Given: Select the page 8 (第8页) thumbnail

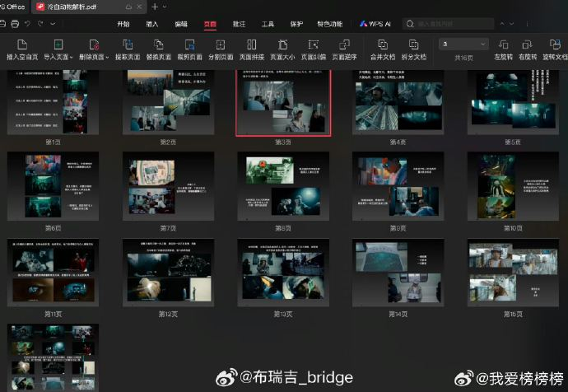Looking at the screenshot, I should click(x=283, y=186).
